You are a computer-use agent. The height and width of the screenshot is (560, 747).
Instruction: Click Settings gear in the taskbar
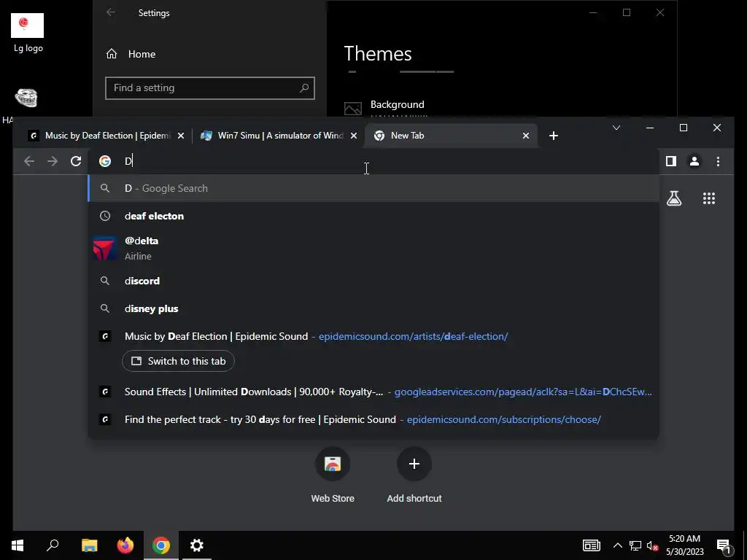click(197, 545)
